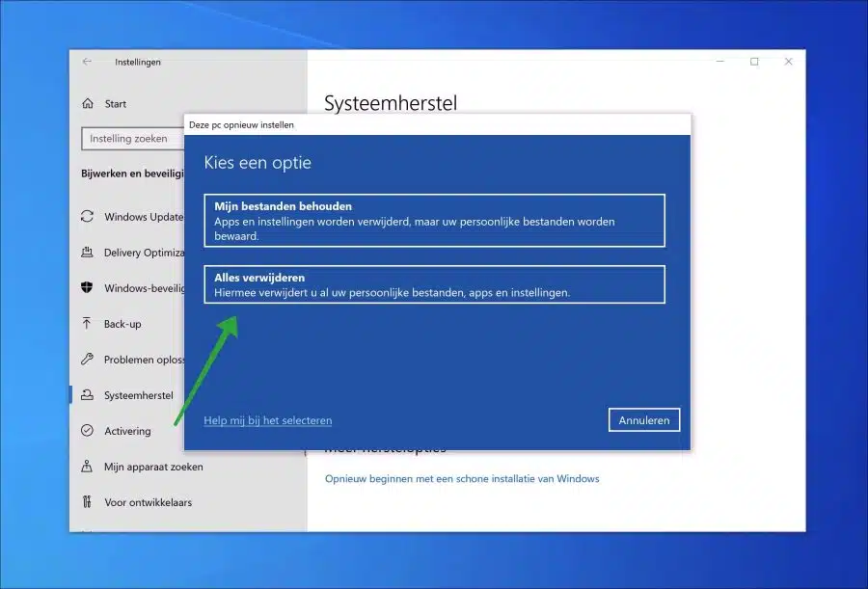Viewport: 868px width, 589px height.
Task: Open the Activering page
Action: tap(127, 431)
